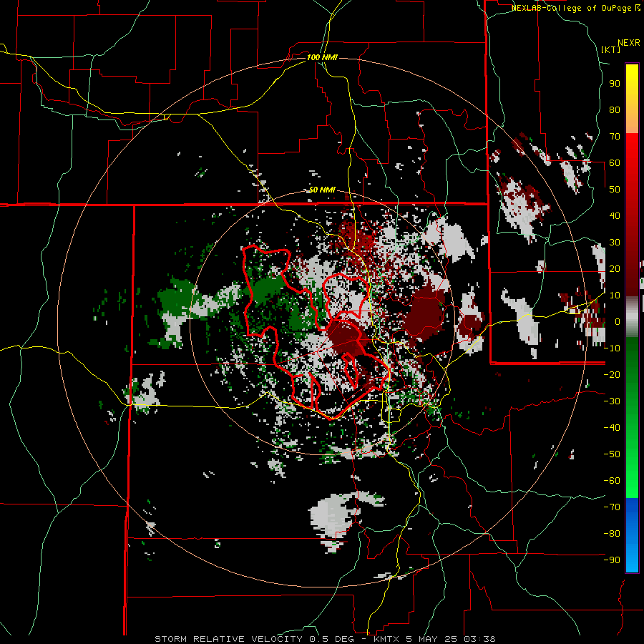This screenshot has width=644, height=644.
Task: Click the -60 scale value
Action: click(612, 481)
